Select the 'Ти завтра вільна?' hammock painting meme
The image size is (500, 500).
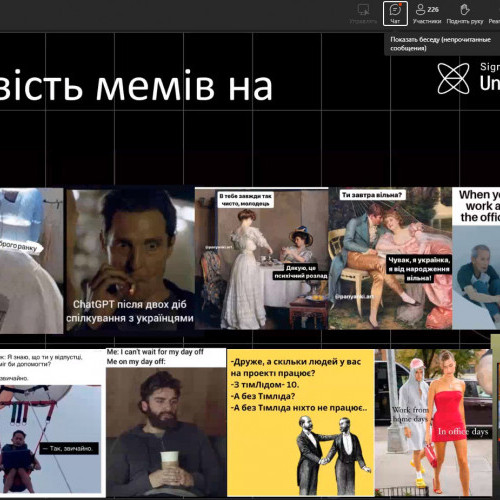(390, 258)
